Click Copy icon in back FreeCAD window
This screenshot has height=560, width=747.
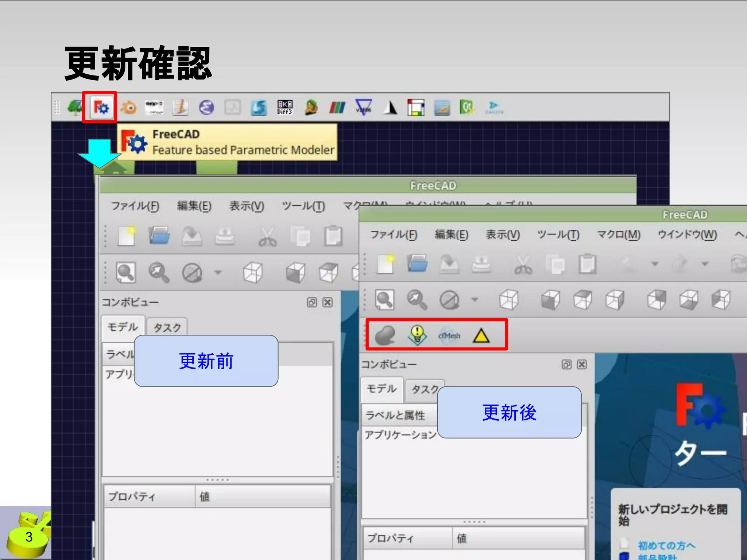coord(300,237)
